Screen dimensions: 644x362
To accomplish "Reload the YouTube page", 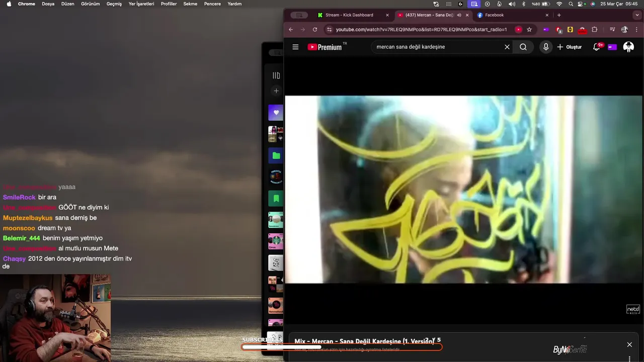I will click(315, 30).
